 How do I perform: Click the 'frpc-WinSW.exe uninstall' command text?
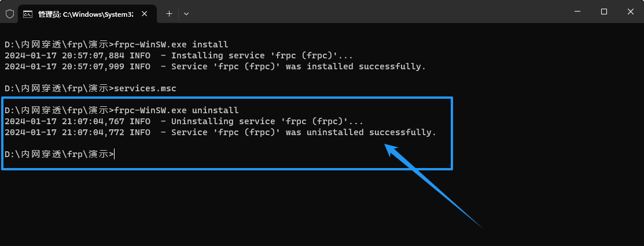[x=176, y=110]
